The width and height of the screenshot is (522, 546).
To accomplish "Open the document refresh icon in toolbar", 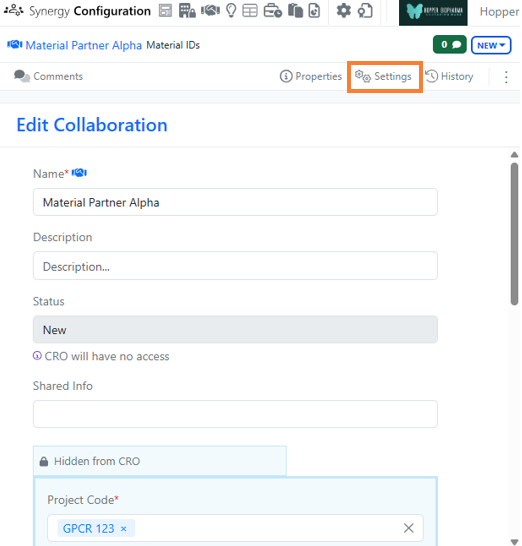I will [x=314, y=11].
